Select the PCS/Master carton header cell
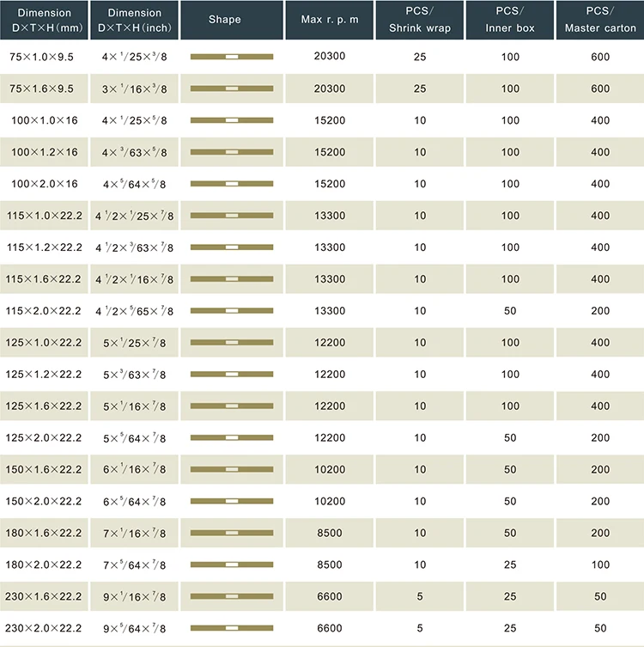This screenshot has height=647, width=644. (x=600, y=20)
